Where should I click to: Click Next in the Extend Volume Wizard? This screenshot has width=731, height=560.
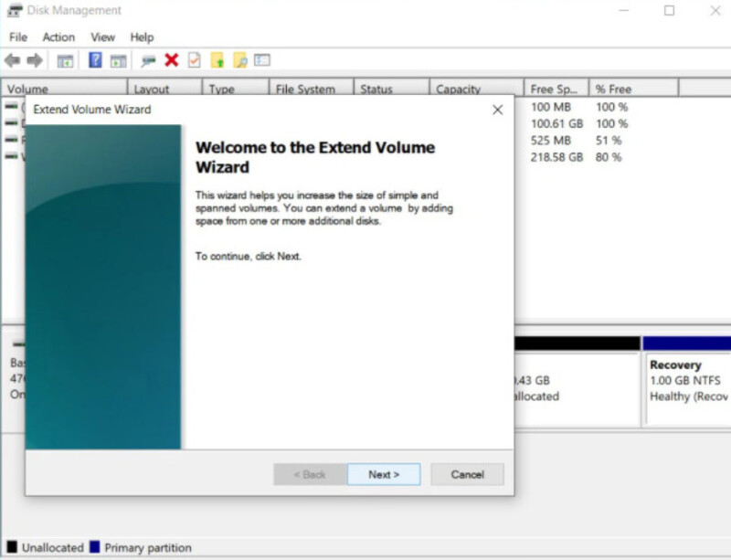pyautogui.click(x=384, y=474)
